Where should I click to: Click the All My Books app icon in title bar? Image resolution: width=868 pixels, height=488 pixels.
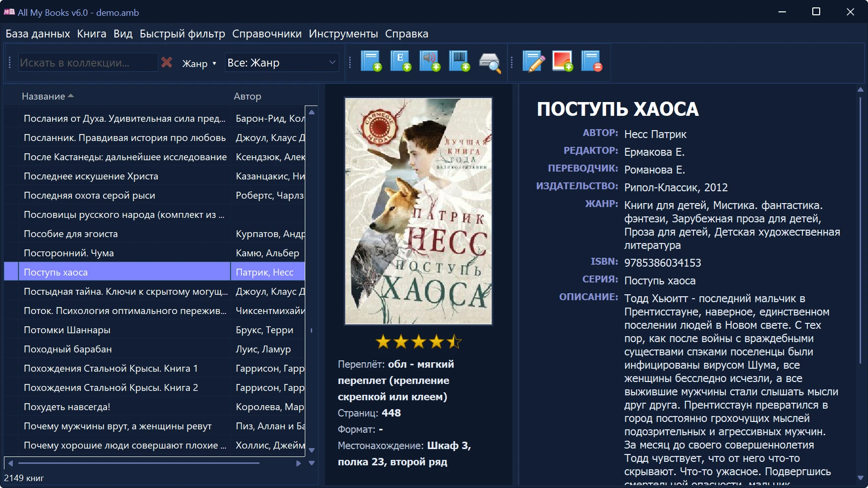[x=9, y=12]
